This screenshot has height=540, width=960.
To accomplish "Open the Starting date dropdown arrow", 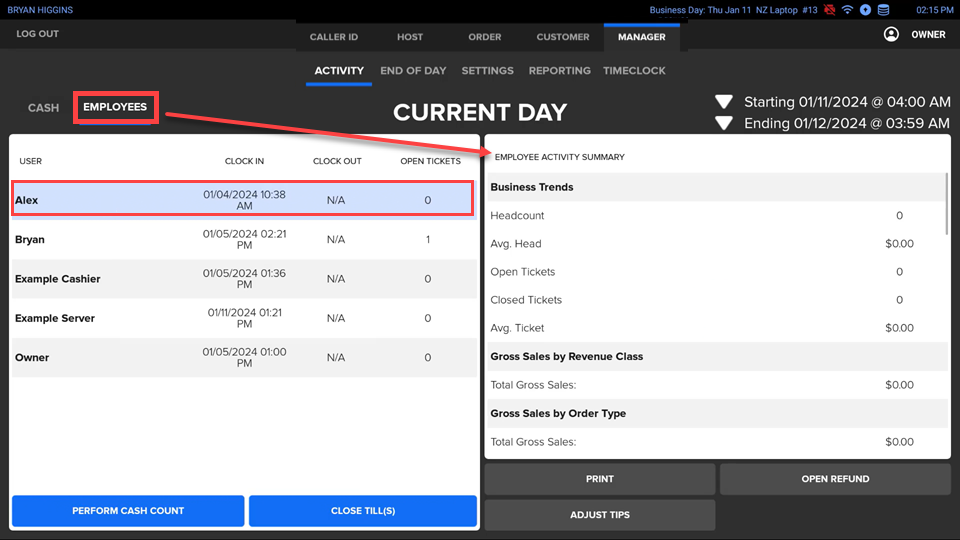I will click(x=725, y=102).
